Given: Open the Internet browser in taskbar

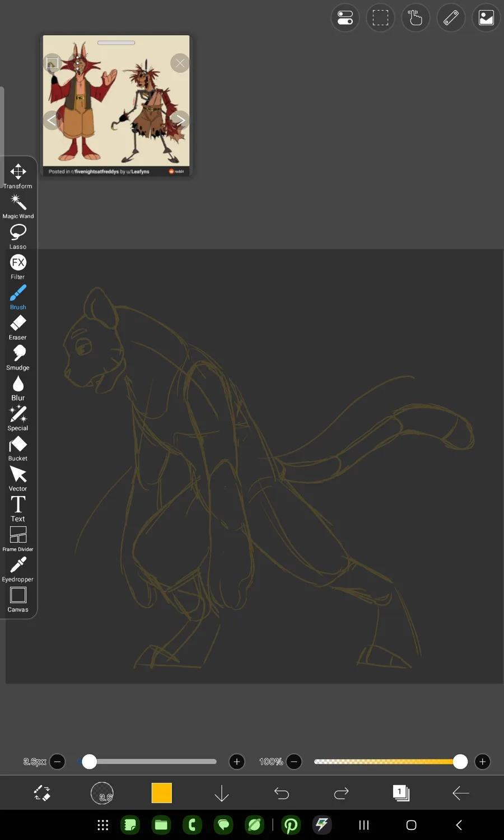Looking at the screenshot, I should point(254,825).
